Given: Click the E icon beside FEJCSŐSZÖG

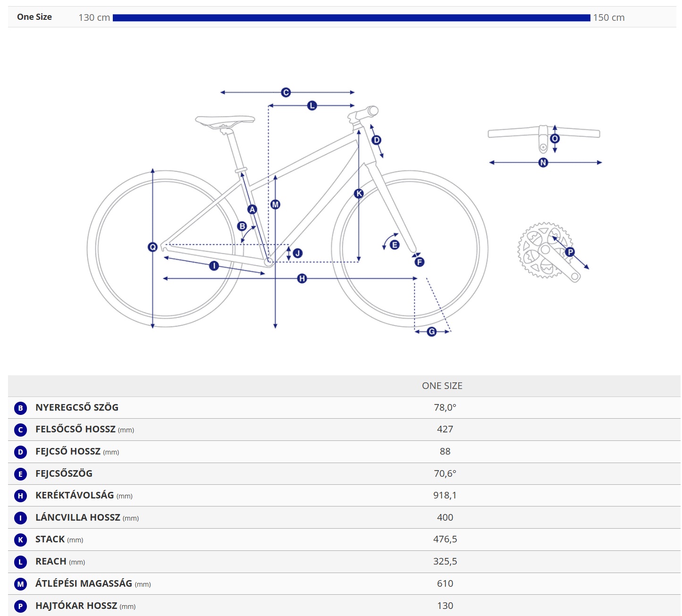Looking at the screenshot, I should tap(20, 474).
